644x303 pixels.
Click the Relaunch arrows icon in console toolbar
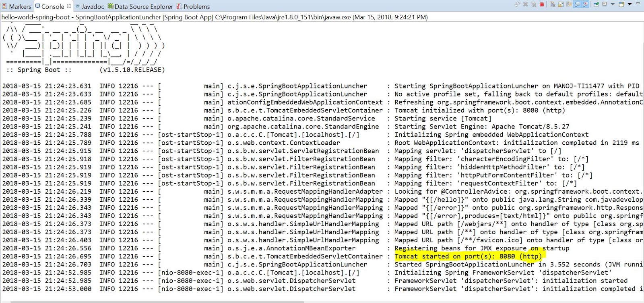pos(517,4)
